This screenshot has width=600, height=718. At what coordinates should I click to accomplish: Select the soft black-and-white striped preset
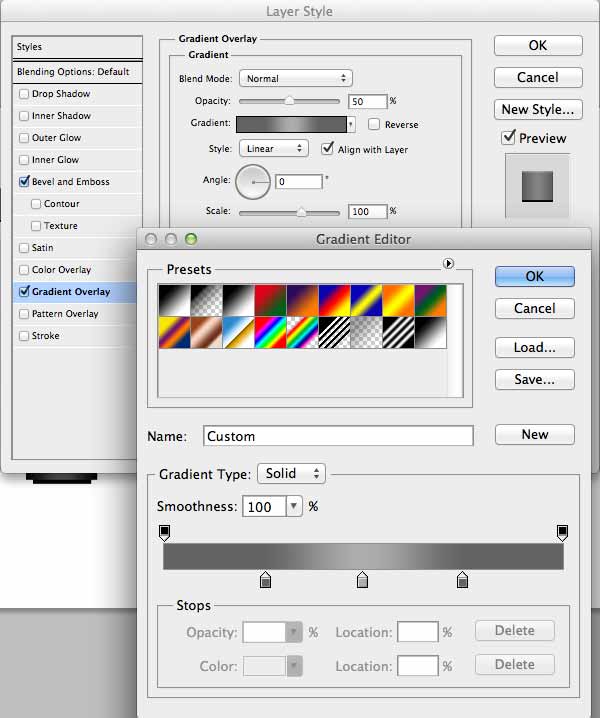(x=399, y=332)
